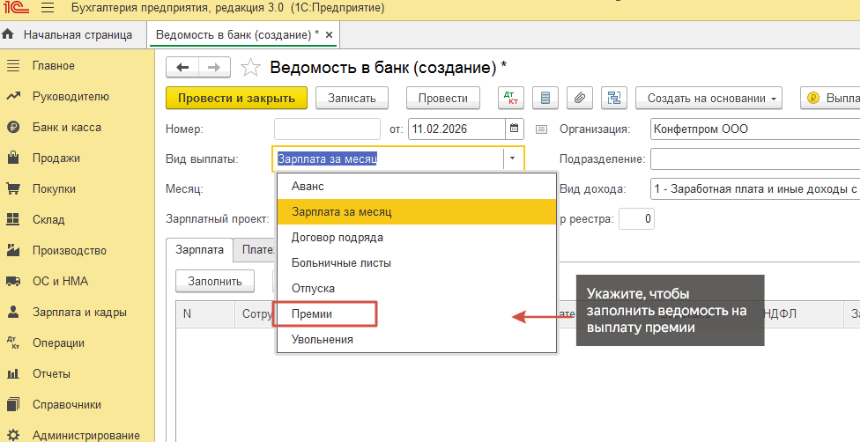
Task: Click the Заполнить button
Action: [x=215, y=281]
